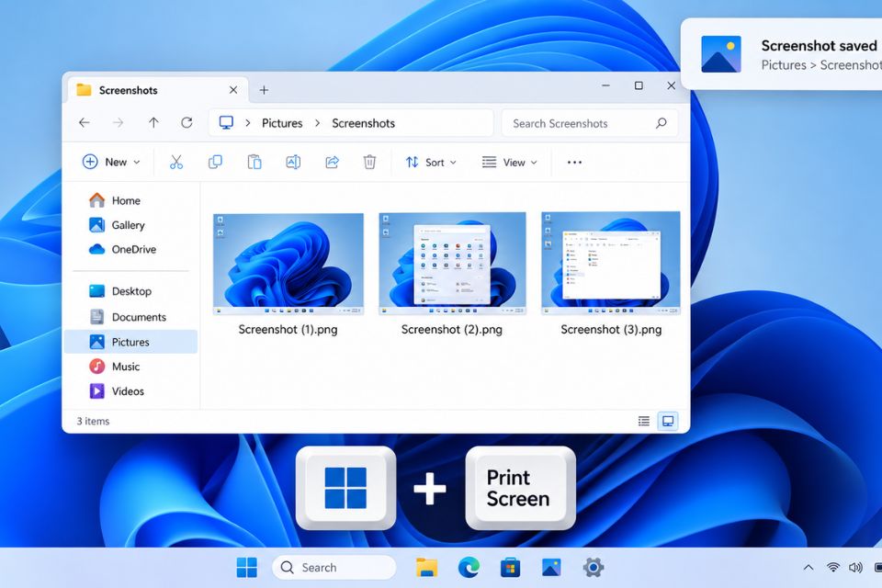
Task: Open Desktop in the navigation pane
Action: point(131,291)
